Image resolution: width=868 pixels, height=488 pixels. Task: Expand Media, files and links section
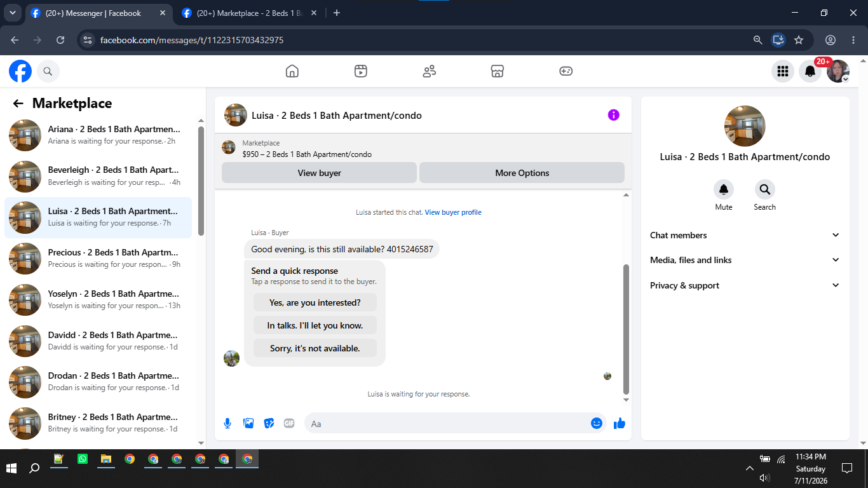[x=745, y=260]
